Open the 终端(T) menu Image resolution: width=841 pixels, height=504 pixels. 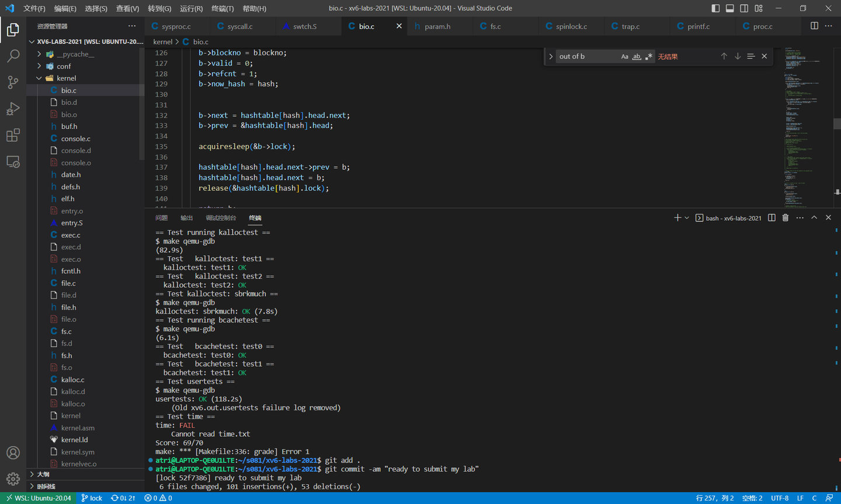(x=222, y=8)
